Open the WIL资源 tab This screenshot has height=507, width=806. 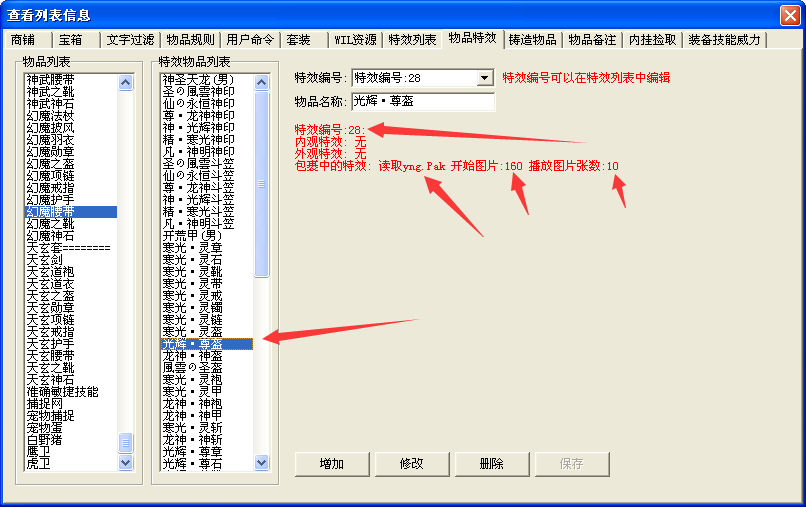[x=355, y=40]
